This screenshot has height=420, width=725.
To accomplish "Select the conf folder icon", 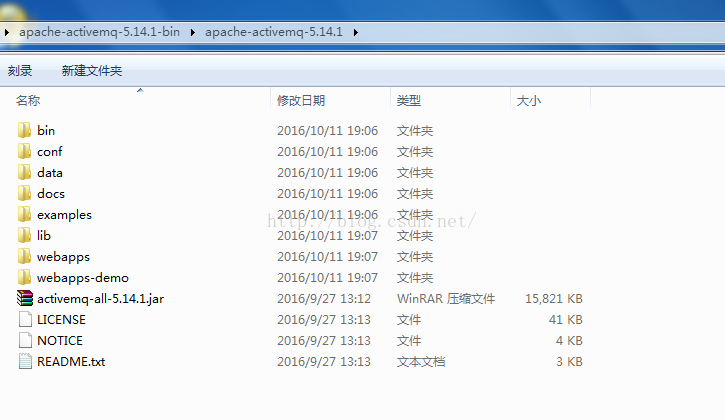I will pos(25,151).
